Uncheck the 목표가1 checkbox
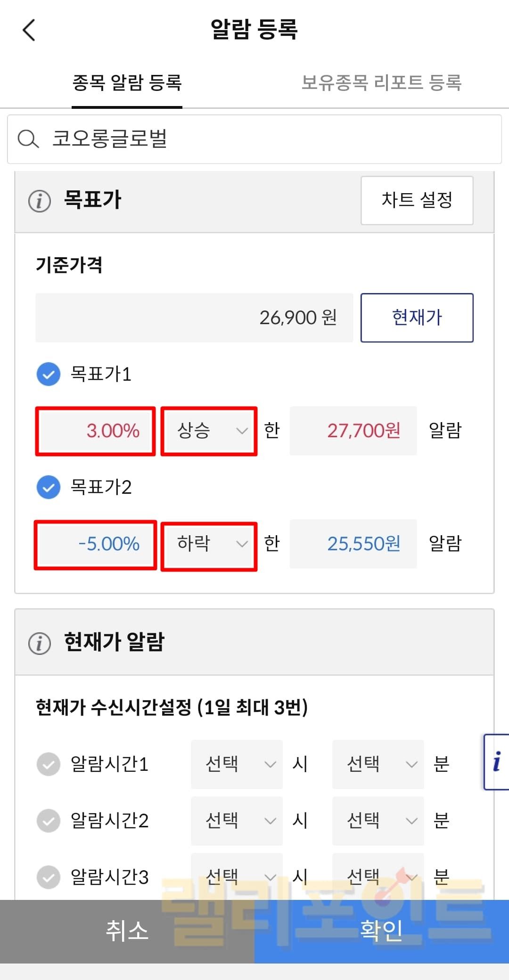Viewport: 509px width, 980px height. (x=49, y=375)
